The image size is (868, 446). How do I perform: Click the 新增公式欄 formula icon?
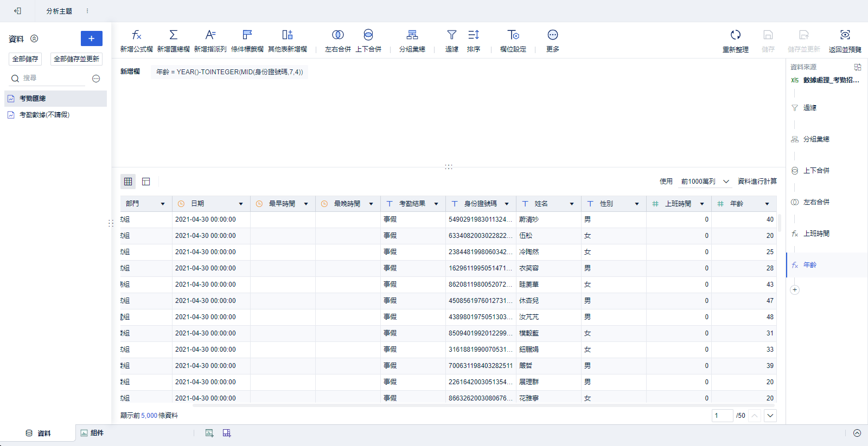(136, 35)
